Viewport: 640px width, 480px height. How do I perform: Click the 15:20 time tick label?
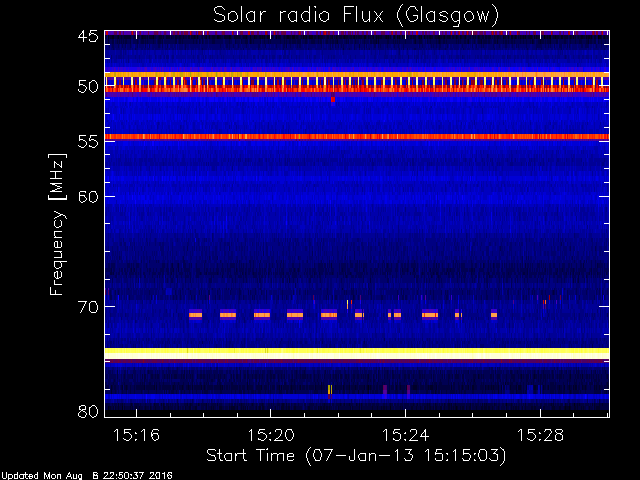point(271,435)
